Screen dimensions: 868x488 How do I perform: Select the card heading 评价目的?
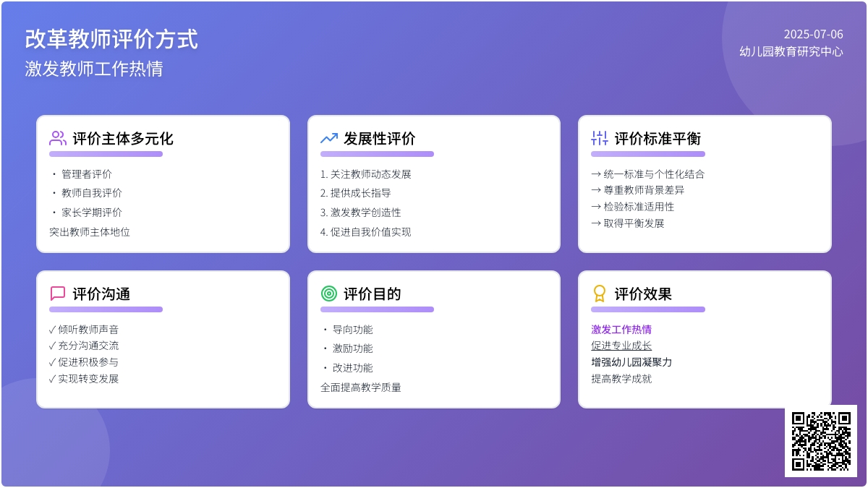[x=373, y=294]
